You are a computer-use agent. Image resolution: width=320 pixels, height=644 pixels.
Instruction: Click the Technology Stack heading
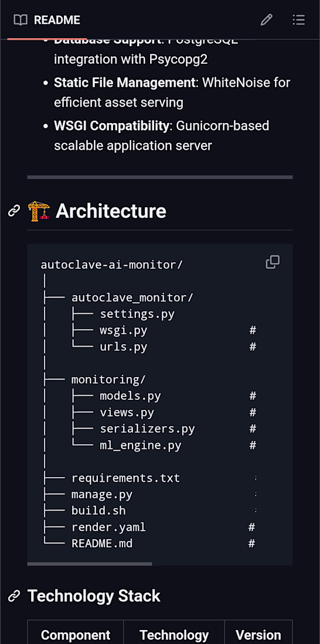coord(94,596)
